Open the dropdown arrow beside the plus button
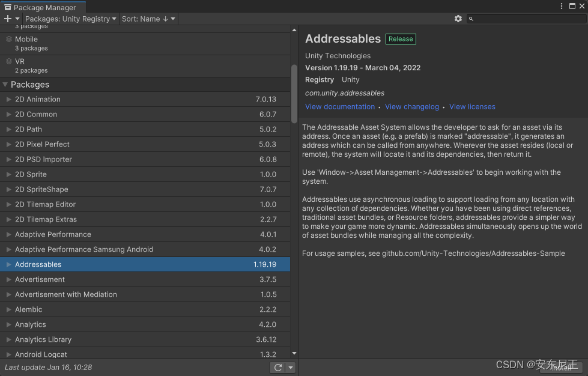 click(x=17, y=19)
